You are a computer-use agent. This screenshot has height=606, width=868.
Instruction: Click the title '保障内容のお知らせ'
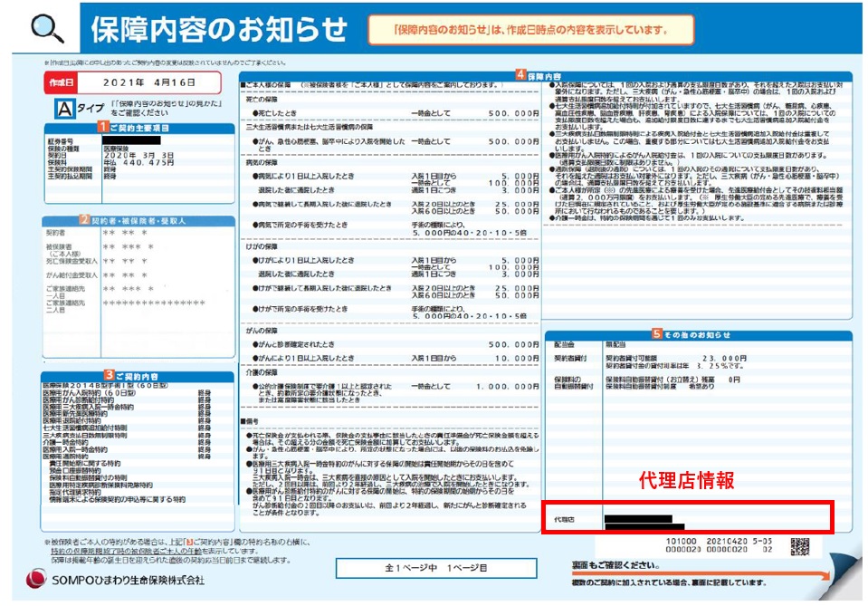click(x=219, y=29)
